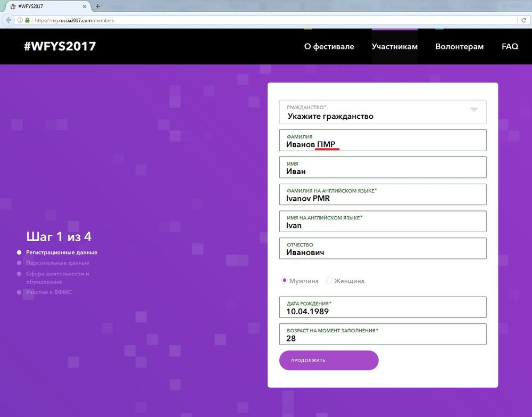Click the Регистрационные данные step
Viewport: 532px width, 417px height.
pos(62,252)
